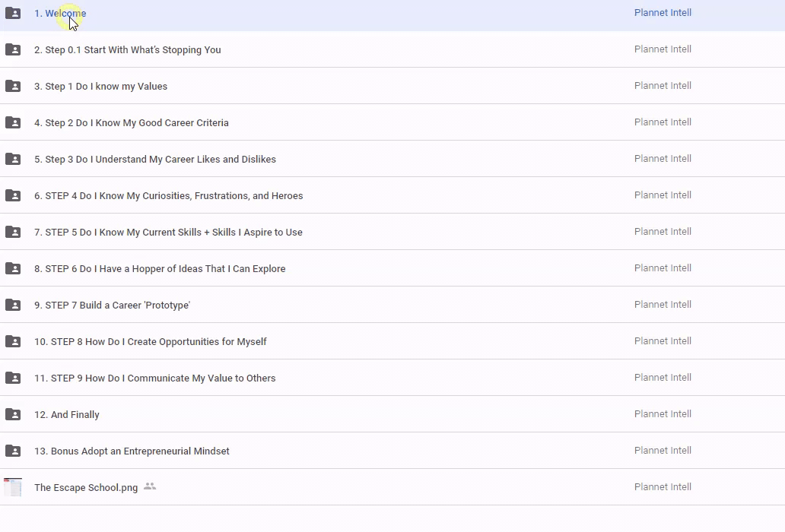Image resolution: width=785 pixels, height=532 pixels.
Task: Click Plannet Intell owner in the Welcome row
Action: tap(663, 13)
